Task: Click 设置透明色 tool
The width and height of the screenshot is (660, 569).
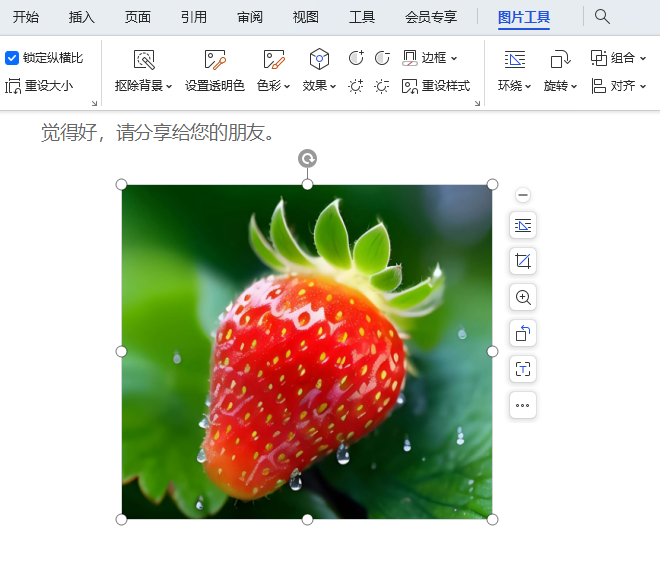Action: click(215, 71)
